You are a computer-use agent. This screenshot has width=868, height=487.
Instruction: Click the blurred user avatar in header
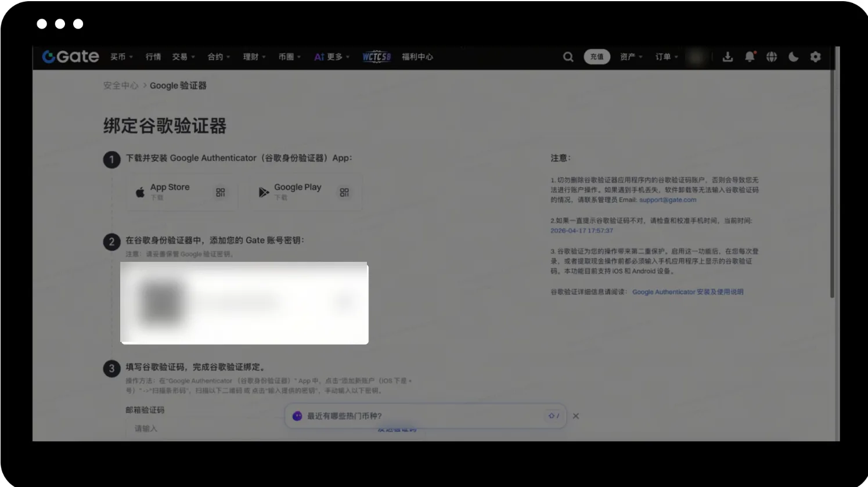[x=697, y=57]
